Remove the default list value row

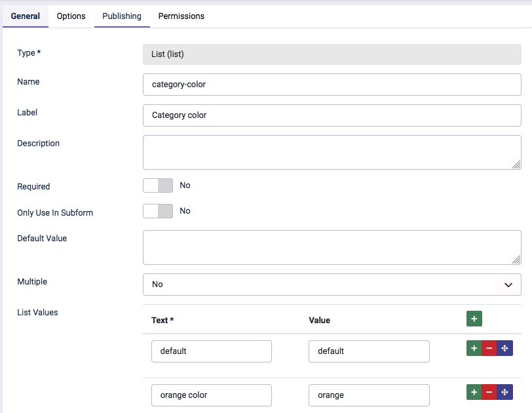[x=489, y=349]
